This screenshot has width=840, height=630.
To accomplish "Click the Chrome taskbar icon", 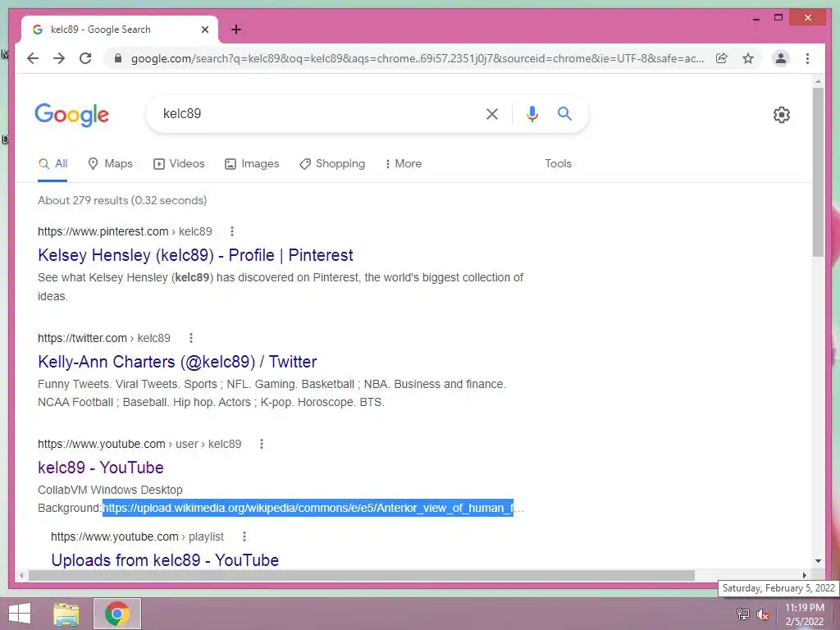I will tap(117, 614).
